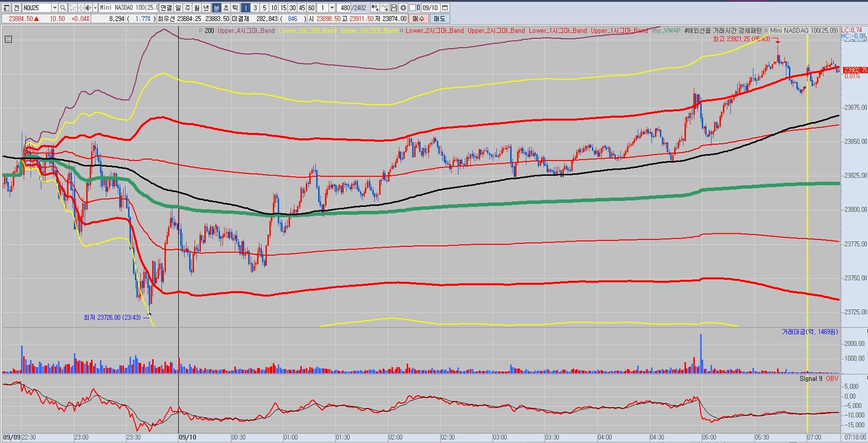Click the speaker sound icon in toolbar
Viewport: 868px width, 443px height.
click(88, 8)
